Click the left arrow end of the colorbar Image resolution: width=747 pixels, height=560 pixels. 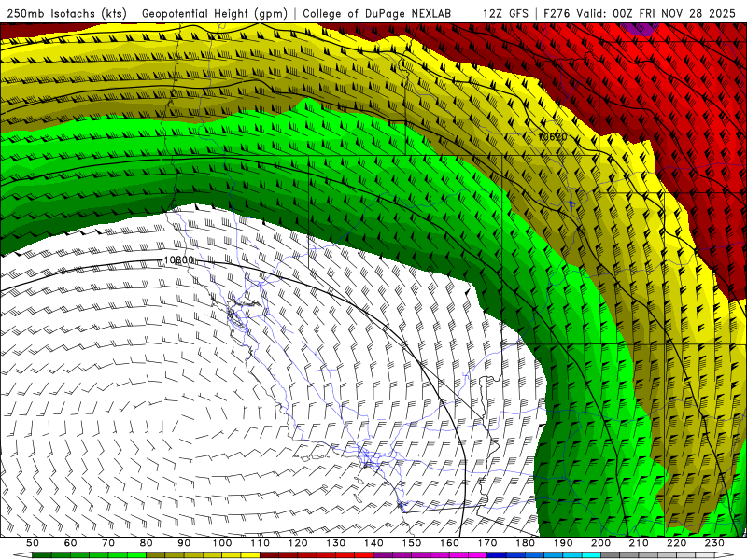click(22, 554)
